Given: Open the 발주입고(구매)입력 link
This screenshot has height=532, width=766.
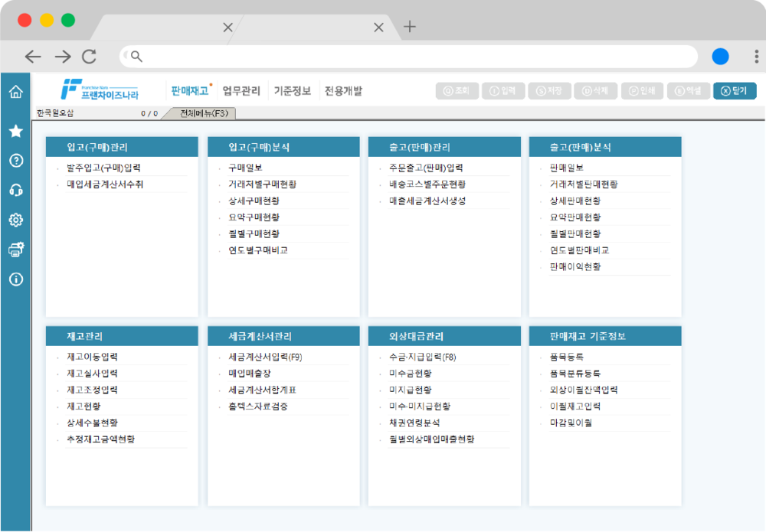Looking at the screenshot, I should (104, 168).
